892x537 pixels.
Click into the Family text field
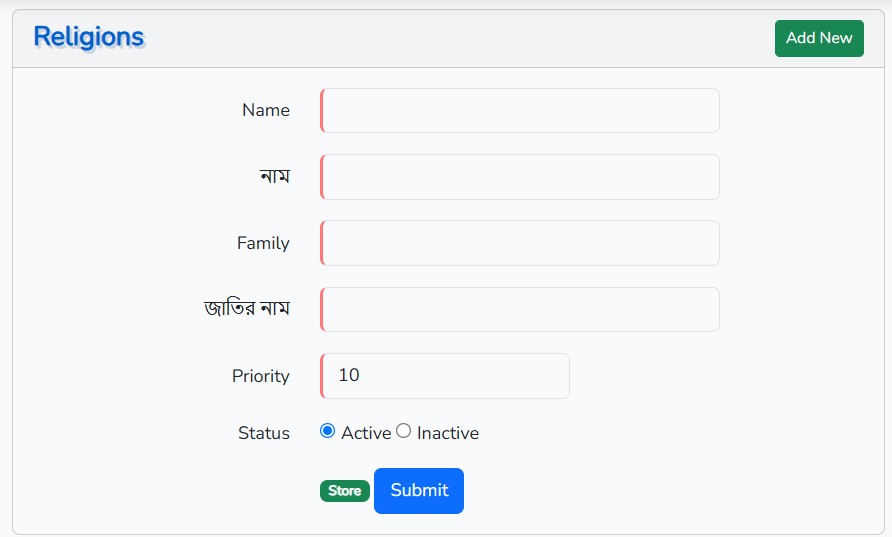point(520,243)
